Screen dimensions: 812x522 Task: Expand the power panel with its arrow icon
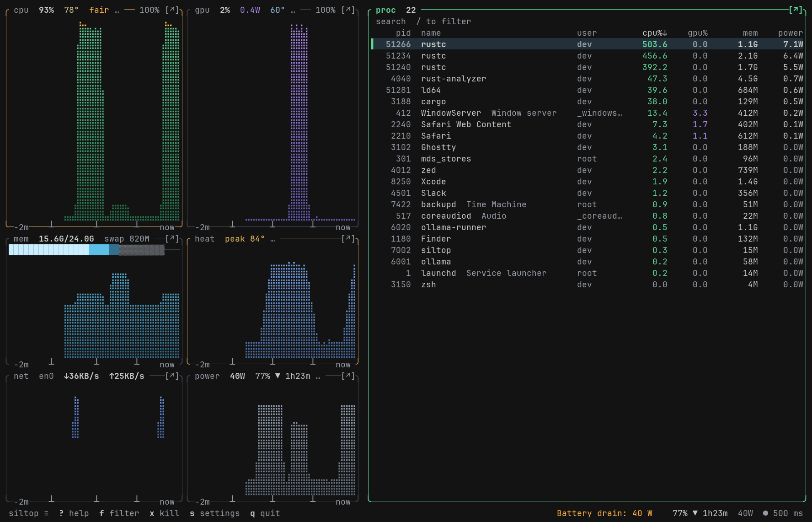[348, 376]
